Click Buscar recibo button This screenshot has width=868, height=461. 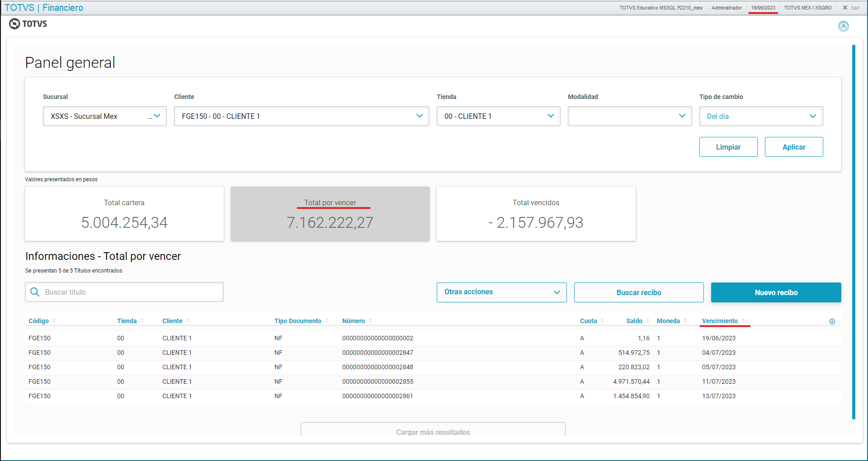point(639,292)
